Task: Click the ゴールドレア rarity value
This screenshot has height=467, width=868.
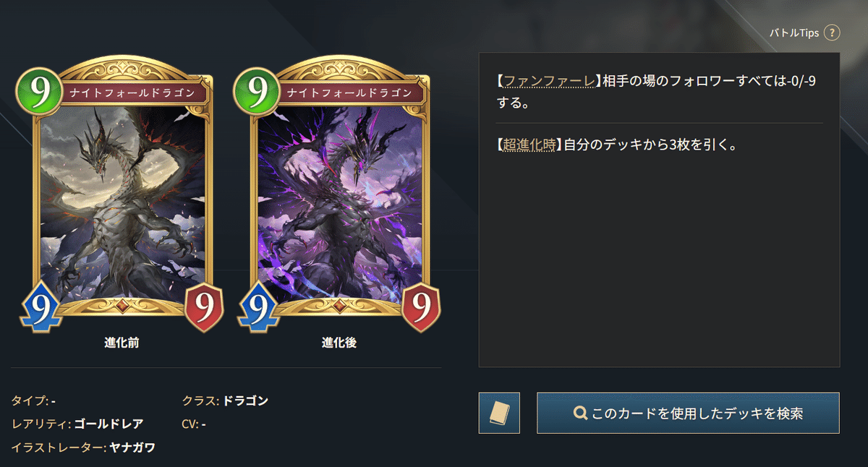Action: (x=109, y=424)
